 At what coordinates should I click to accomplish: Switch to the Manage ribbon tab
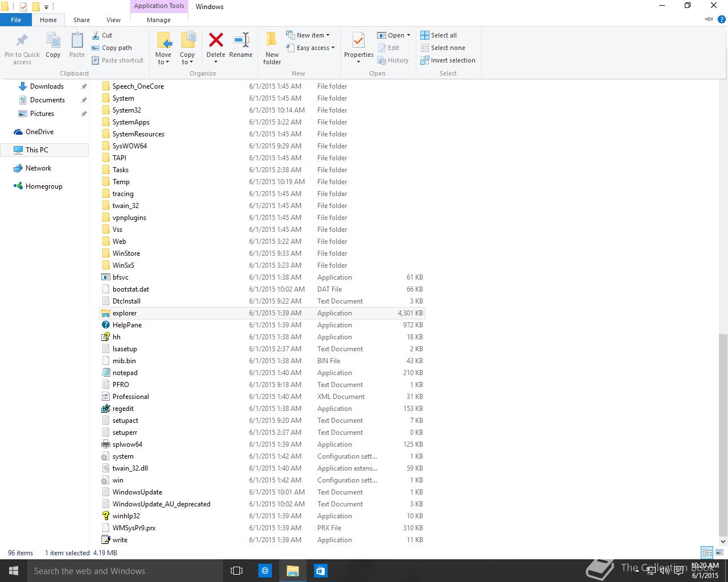(159, 19)
